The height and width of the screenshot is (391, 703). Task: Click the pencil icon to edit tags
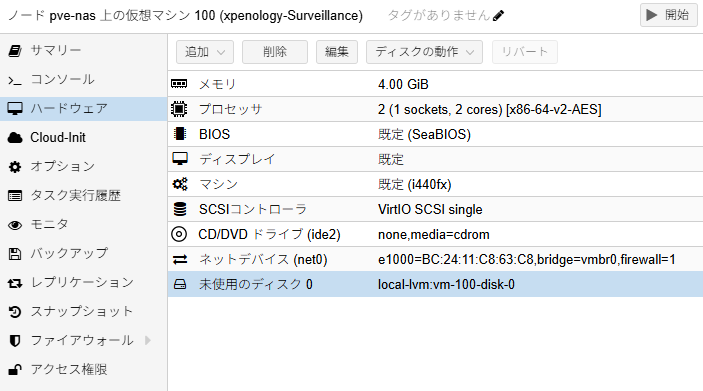[x=498, y=16]
